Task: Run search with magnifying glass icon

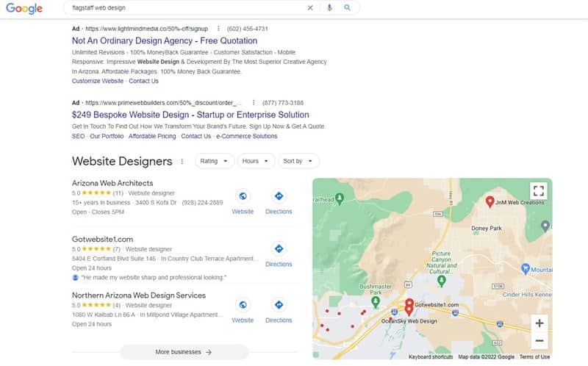Action: pyautogui.click(x=347, y=7)
